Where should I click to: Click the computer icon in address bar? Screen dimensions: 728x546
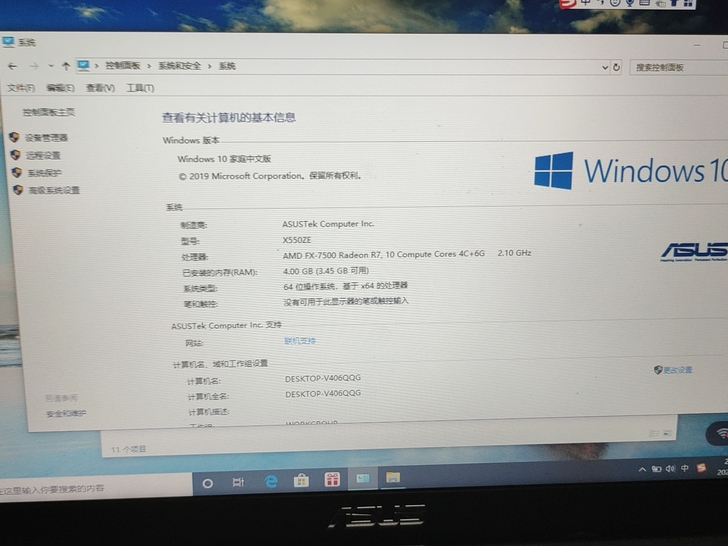[84, 65]
